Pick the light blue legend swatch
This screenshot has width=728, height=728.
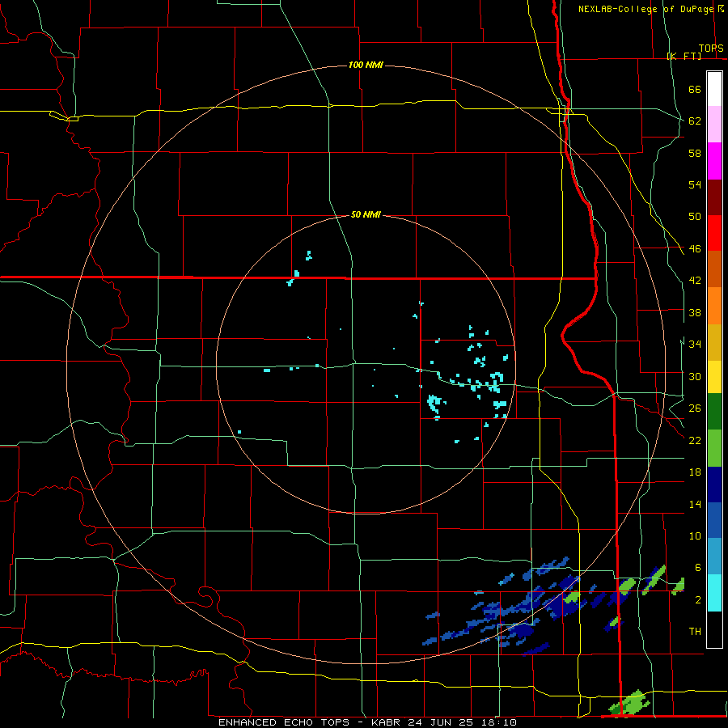[x=714, y=557]
